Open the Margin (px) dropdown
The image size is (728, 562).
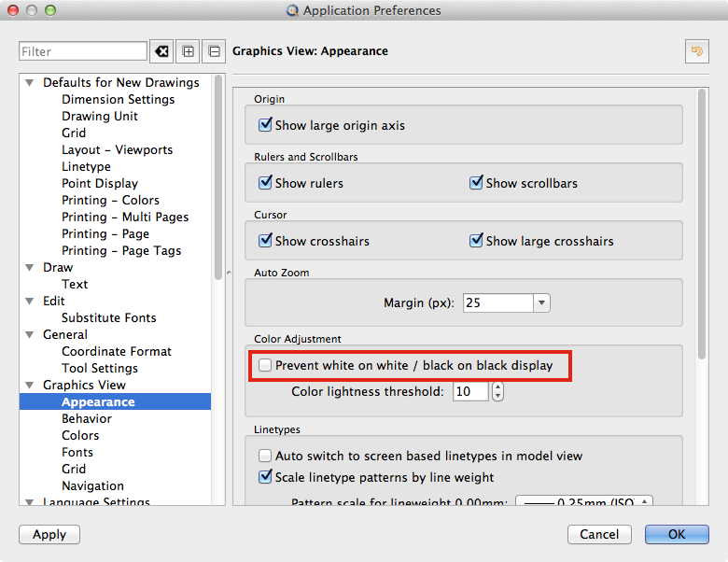(541, 303)
